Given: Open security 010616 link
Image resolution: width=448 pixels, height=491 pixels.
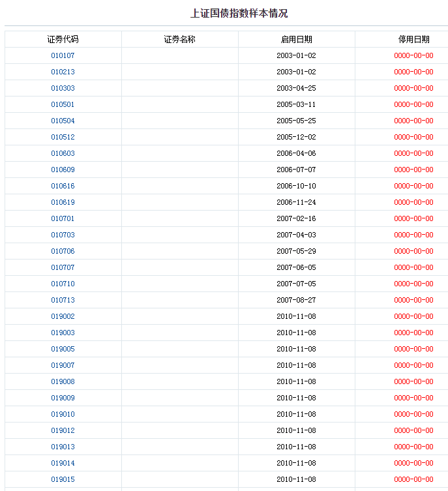Looking at the screenshot, I should tap(63, 186).
